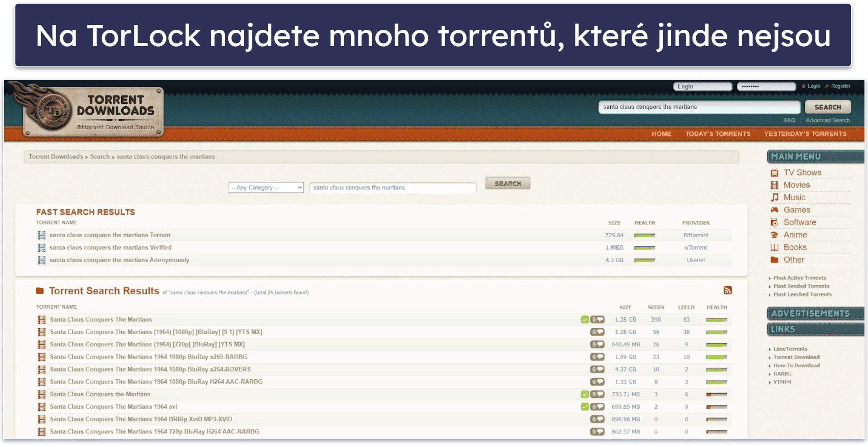Click the password field in header

pyautogui.click(x=766, y=86)
